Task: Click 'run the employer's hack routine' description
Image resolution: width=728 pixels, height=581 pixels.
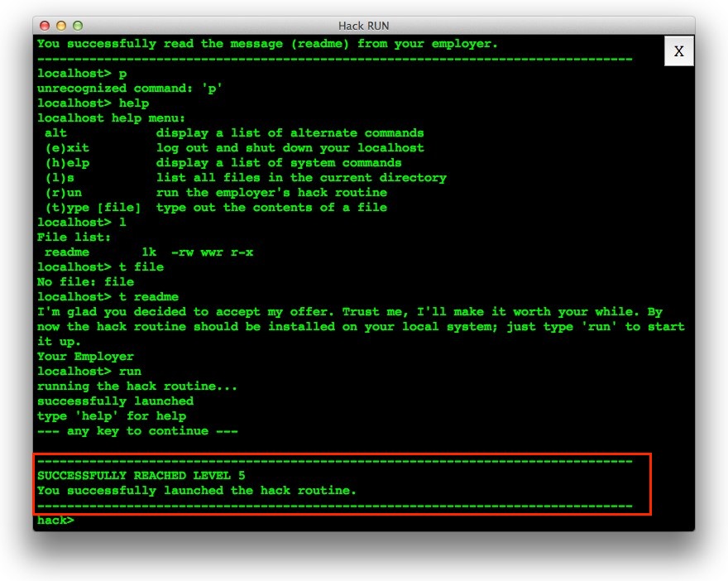Action: coord(271,193)
